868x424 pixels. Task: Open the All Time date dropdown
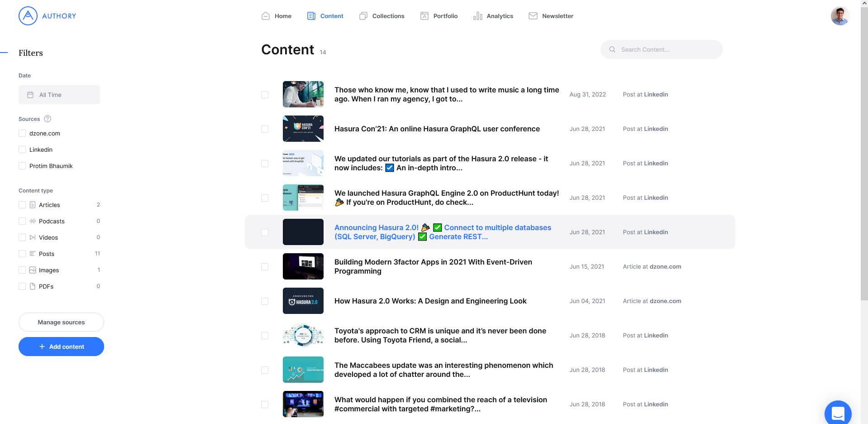tap(59, 95)
